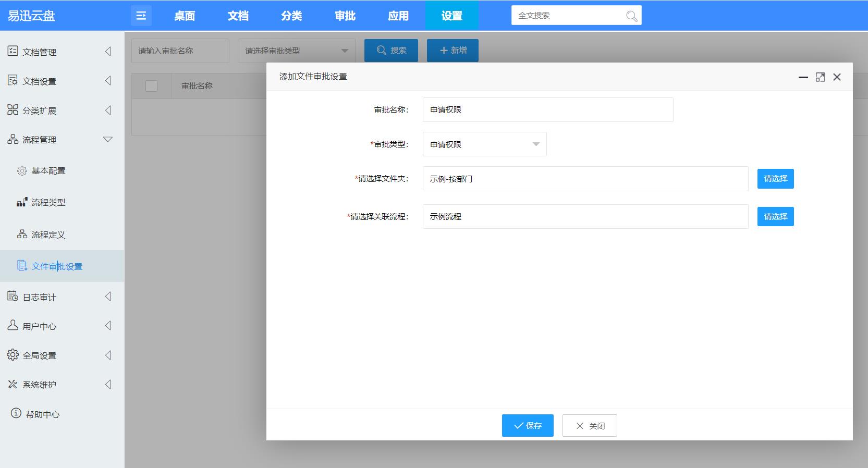868x468 pixels.
Task: Expand the 文档管理 menu arrow
Action: (108, 51)
